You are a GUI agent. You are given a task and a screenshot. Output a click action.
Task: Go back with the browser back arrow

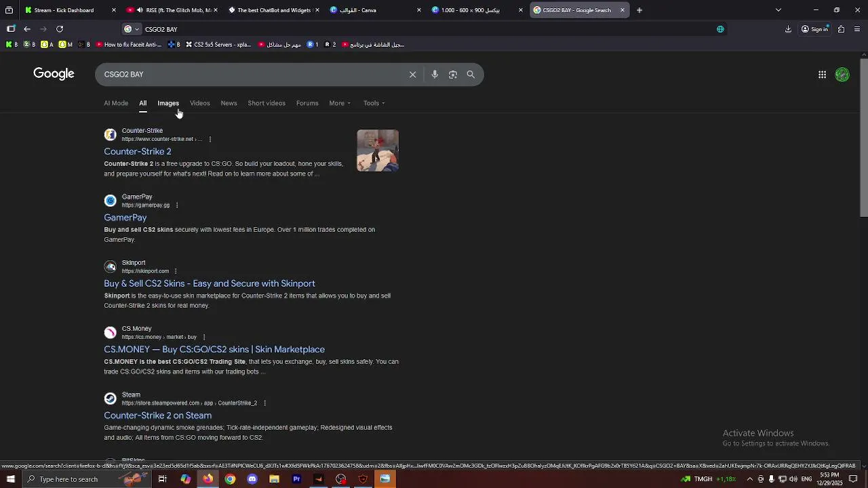[27, 29]
